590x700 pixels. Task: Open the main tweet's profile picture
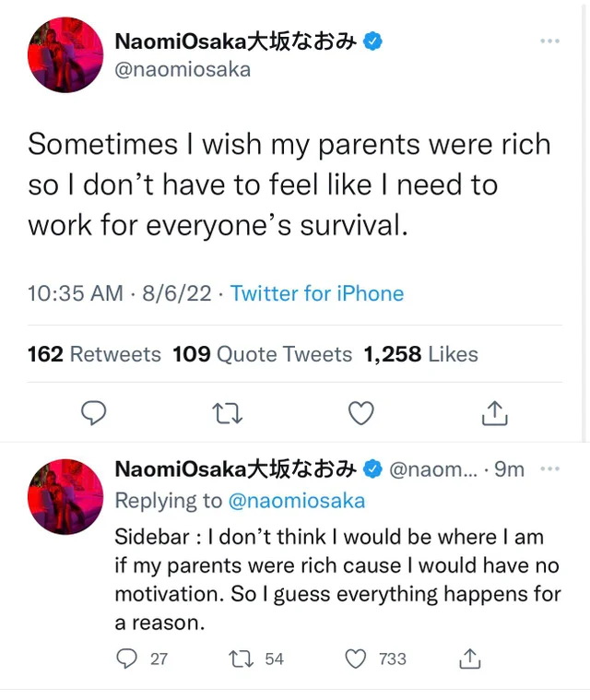click(65, 54)
